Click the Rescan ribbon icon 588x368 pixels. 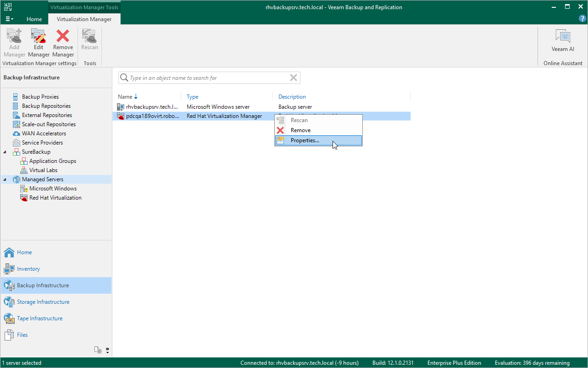click(89, 39)
